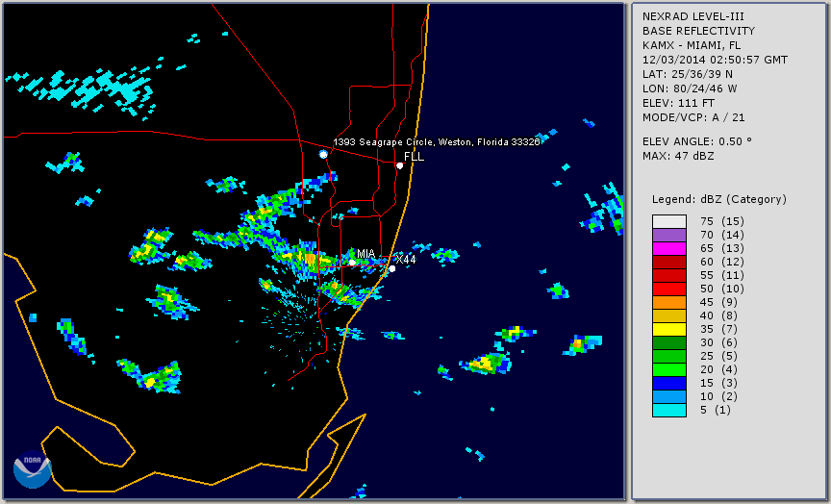This screenshot has height=504, width=831.
Task: Select the 20 dBZ bright green swatch
Action: tap(669, 370)
